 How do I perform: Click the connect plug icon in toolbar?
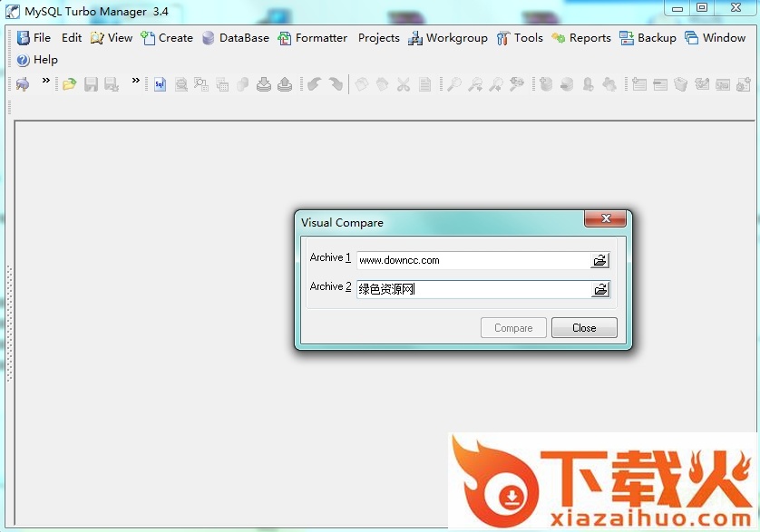23,84
